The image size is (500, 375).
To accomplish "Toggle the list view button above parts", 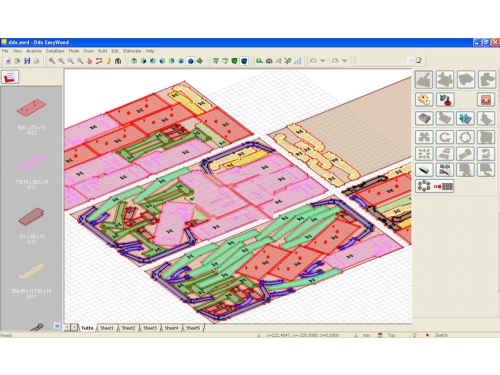I will [9, 77].
